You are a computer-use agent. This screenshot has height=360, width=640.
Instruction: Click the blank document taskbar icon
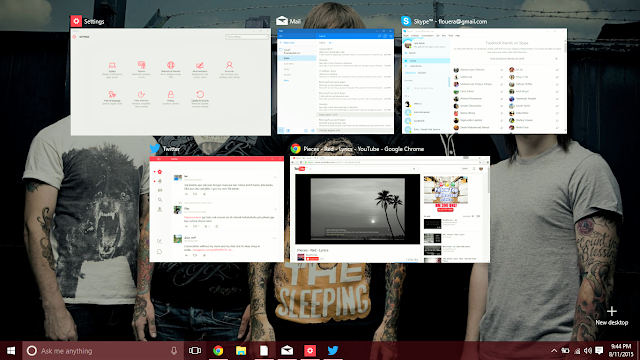pos(264,351)
